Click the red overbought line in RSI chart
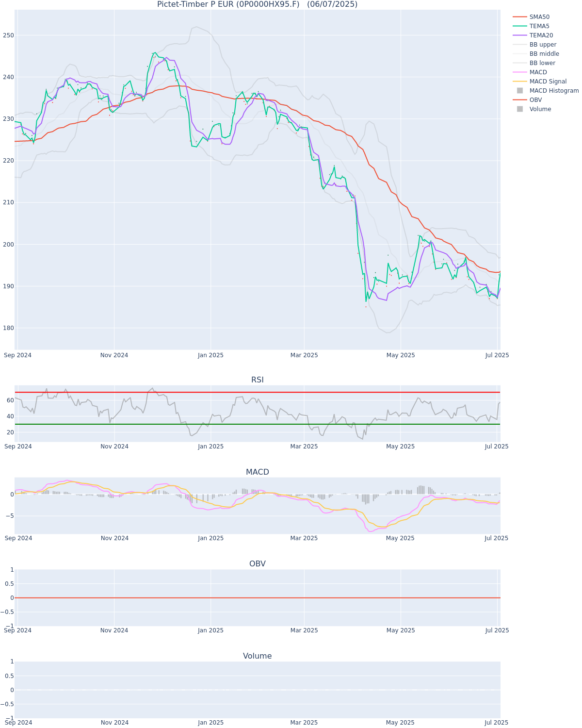 (257, 392)
